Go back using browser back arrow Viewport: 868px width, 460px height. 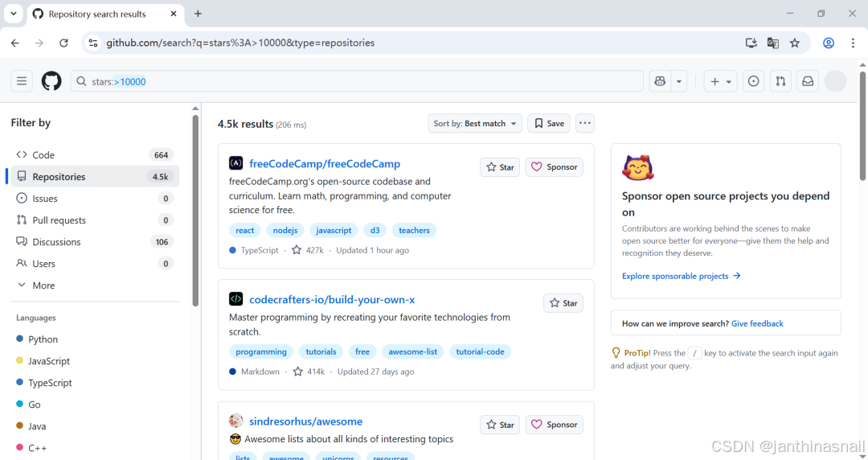pyautogui.click(x=15, y=43)
